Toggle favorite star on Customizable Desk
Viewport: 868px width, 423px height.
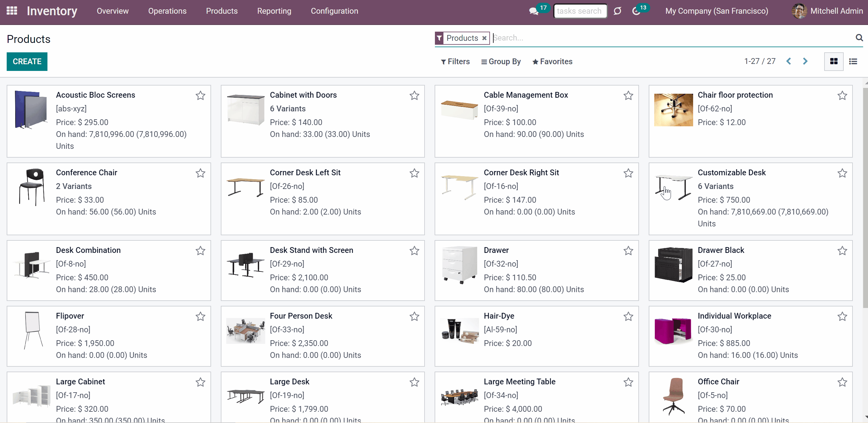point(842,173)
